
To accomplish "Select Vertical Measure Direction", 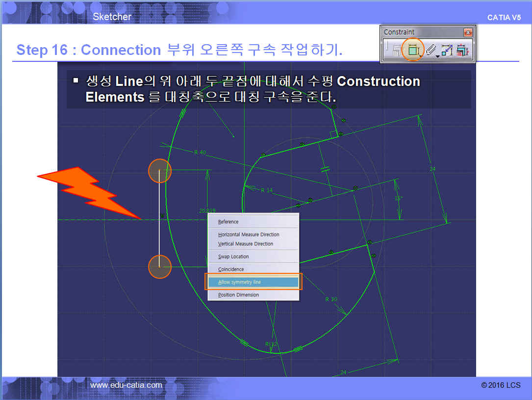I will point(246,244).
